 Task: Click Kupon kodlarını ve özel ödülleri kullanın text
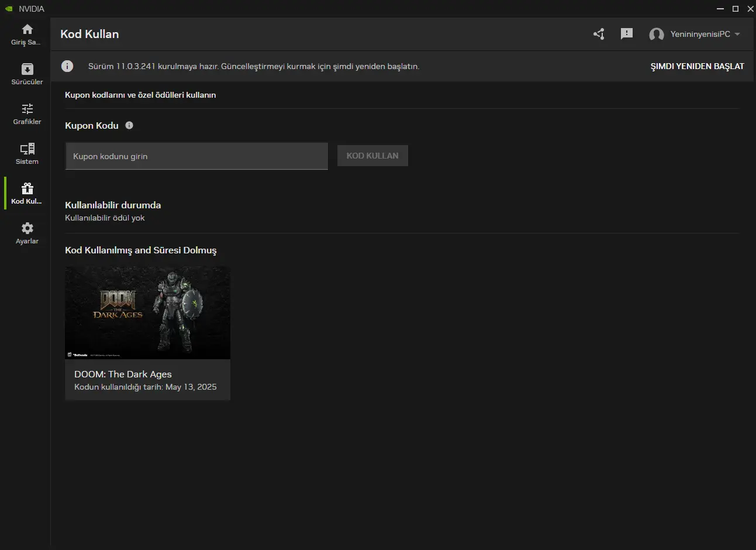point(140,95)
